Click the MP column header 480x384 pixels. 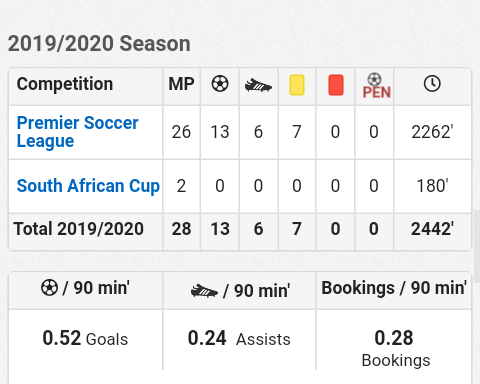[x=181, y=84]
